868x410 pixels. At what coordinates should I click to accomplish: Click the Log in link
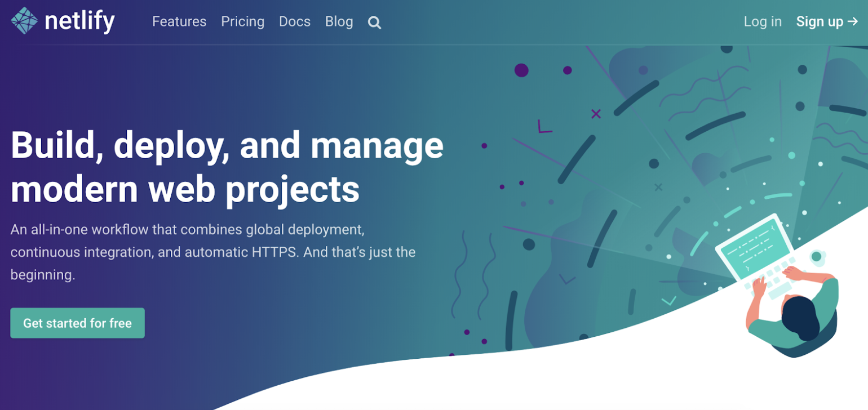(763, 22)
